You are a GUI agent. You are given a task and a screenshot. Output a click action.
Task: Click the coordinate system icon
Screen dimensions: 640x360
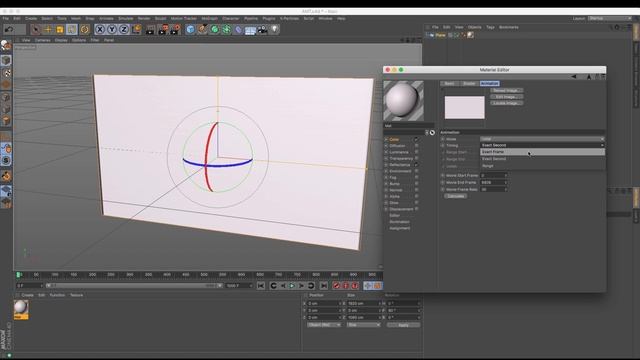click(x=136, y=29)
